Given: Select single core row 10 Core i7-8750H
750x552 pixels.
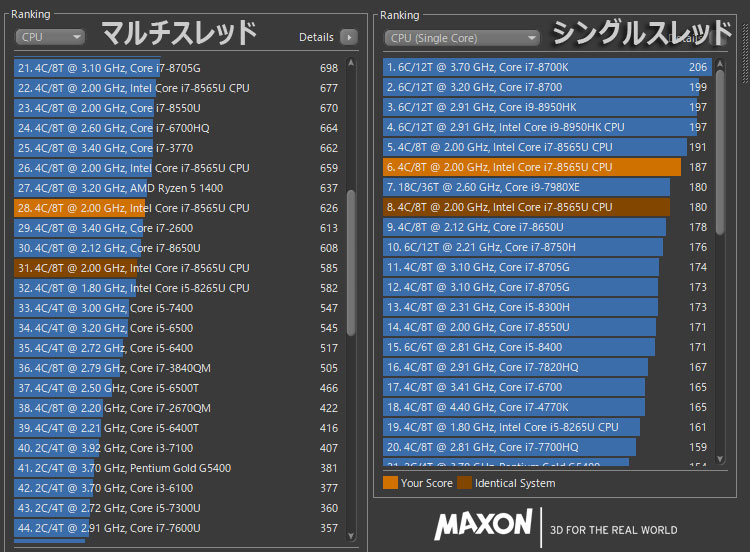Looking at the screenshot, I should click(x=547, y=247).
